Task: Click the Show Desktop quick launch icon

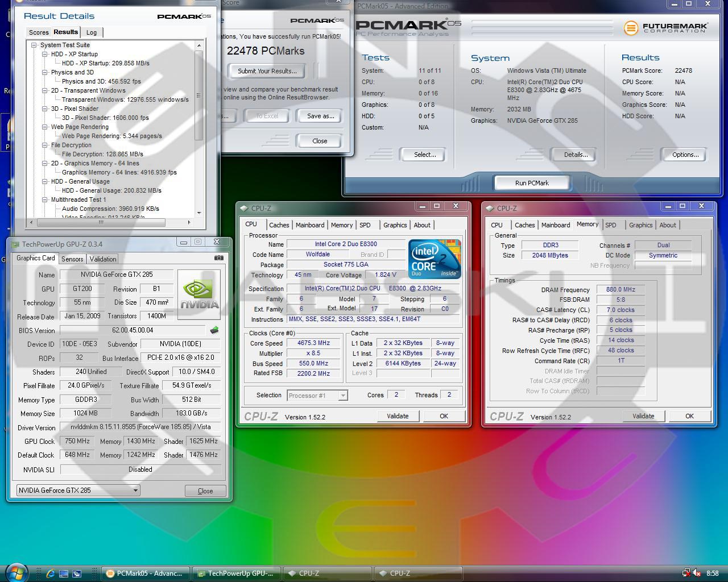Action: click(64, 573)
